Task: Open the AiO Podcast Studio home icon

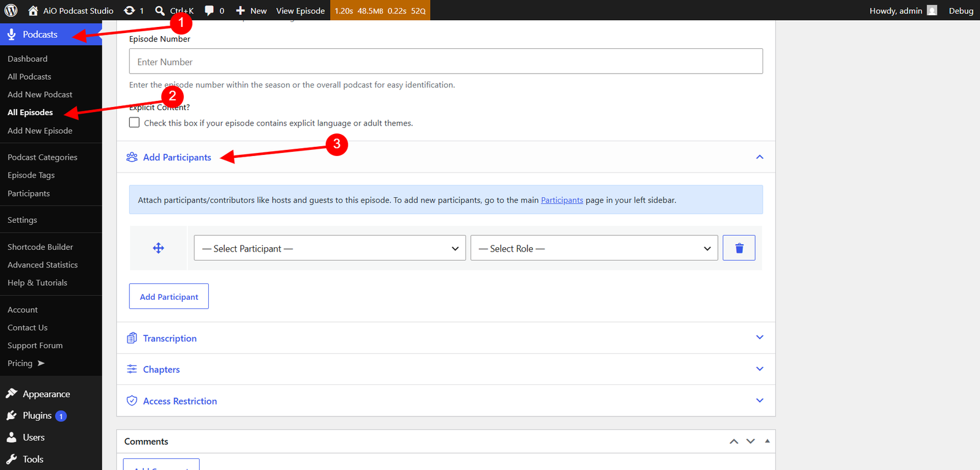Action: (x=33, y=10)
